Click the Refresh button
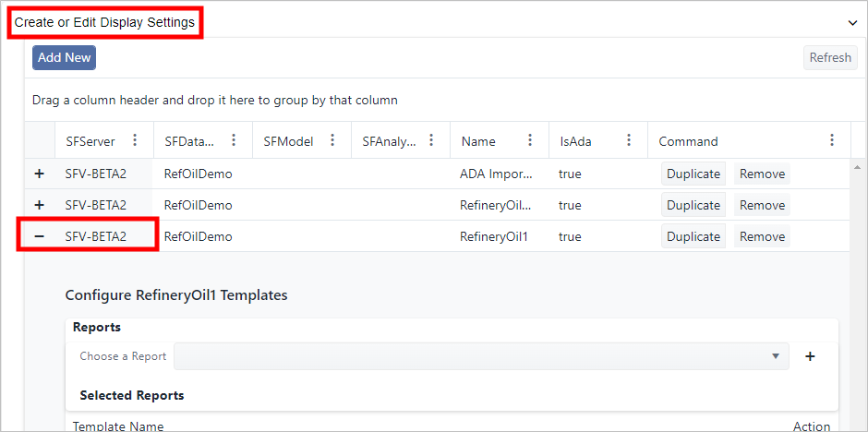Image resolution: width=868 pixels, height=432 pixels. [x=829, y=57]
